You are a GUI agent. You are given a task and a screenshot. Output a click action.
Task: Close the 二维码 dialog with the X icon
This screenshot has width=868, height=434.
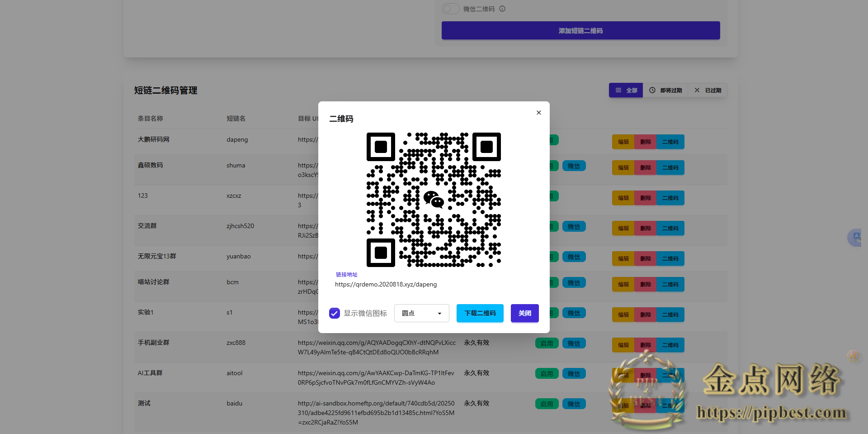coord(538,113)
